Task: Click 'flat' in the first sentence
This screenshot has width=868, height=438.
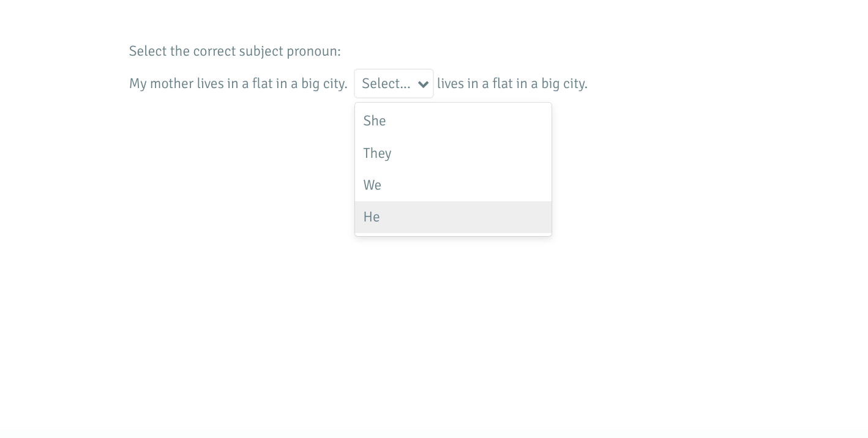Action: (262, 84)
